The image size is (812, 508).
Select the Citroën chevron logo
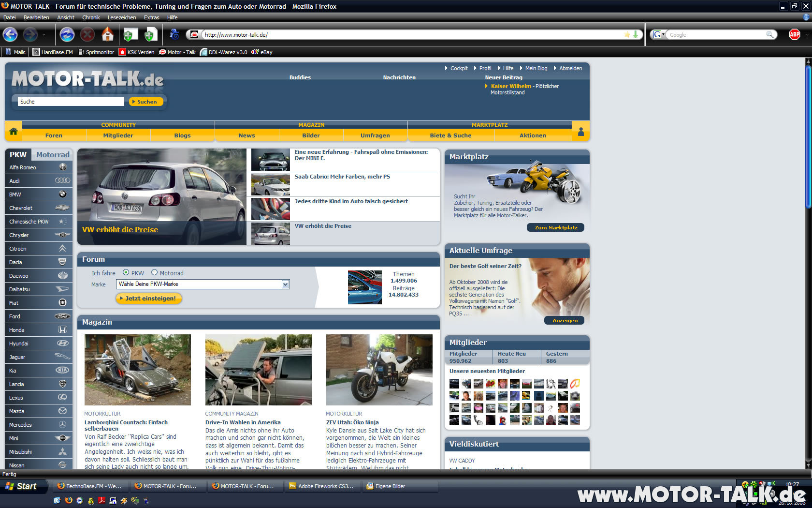[62, 248]
